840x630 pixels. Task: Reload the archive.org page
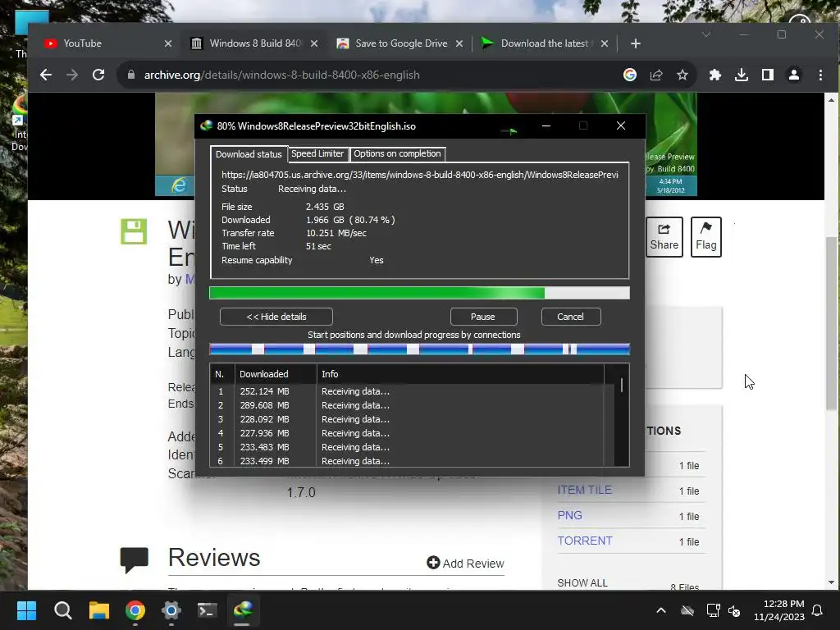(x=98, y=75)
